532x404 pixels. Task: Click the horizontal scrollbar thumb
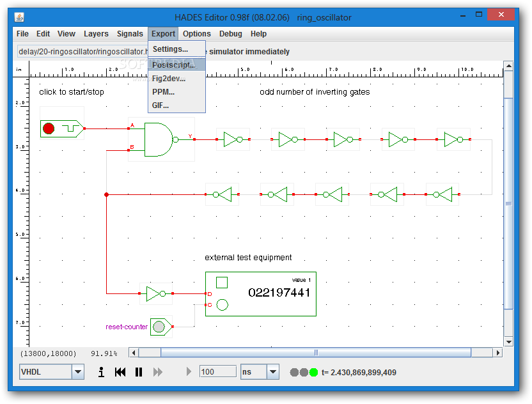316,353
